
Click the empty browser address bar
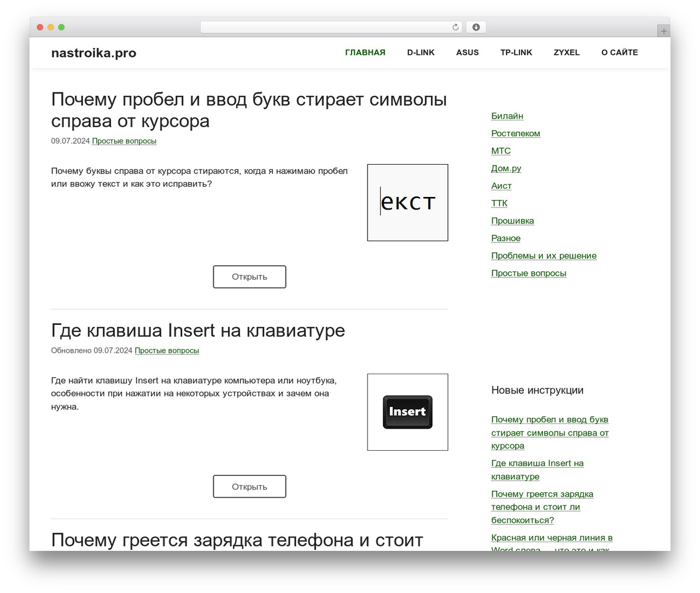[x=331, y=27]
